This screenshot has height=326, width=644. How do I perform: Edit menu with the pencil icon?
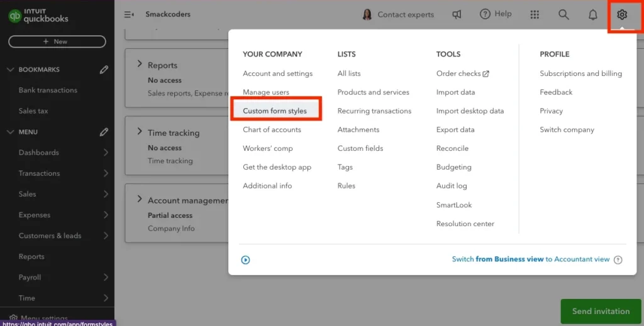(x=104, y=132)
